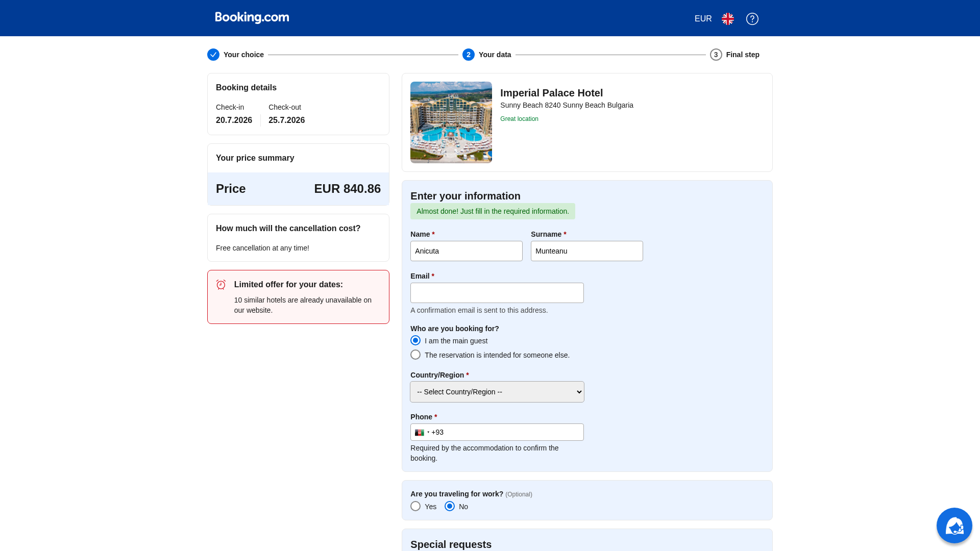The width and height of the screenshot is (980, 551).
Task: Click the Booking details heading
Action: (246, 88)
